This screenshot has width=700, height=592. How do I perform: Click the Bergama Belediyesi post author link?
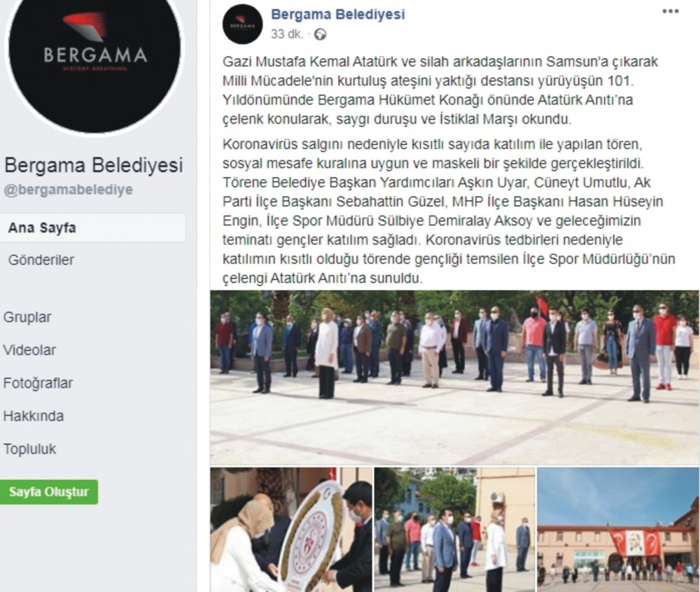pos(338,14)
